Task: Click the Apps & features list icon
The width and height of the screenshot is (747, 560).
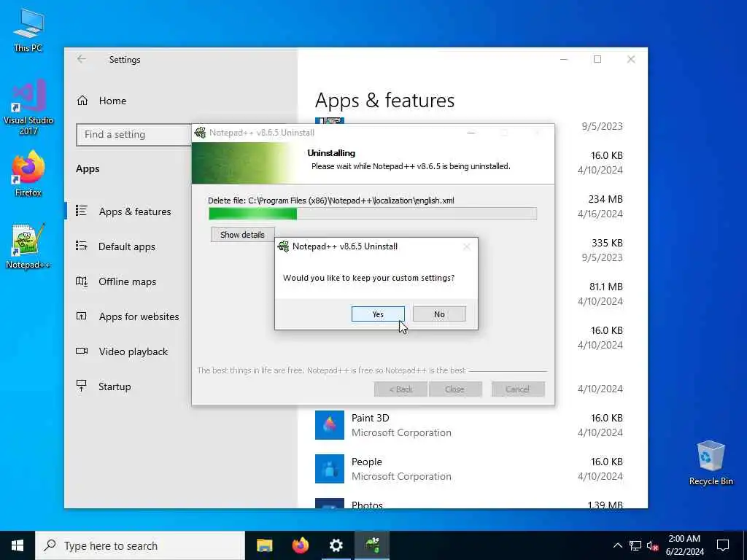Action: [x=82, y=211]
